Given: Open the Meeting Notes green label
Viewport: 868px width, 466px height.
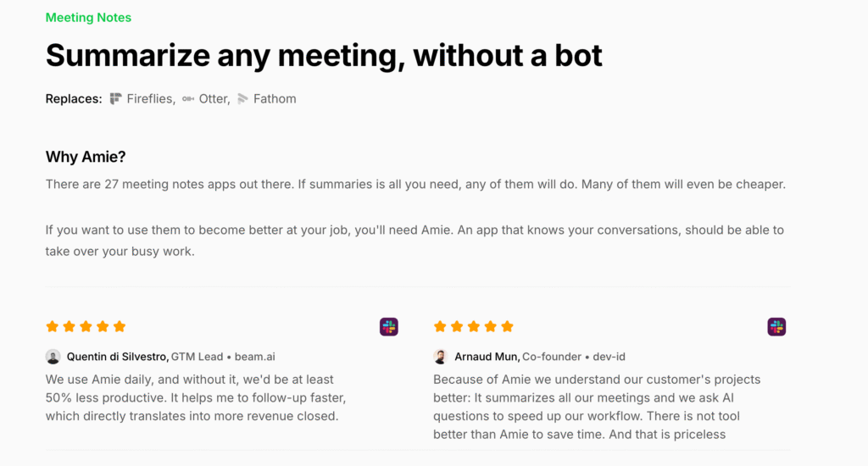Looking at the screenshot, I should click(x=88, y=18).
